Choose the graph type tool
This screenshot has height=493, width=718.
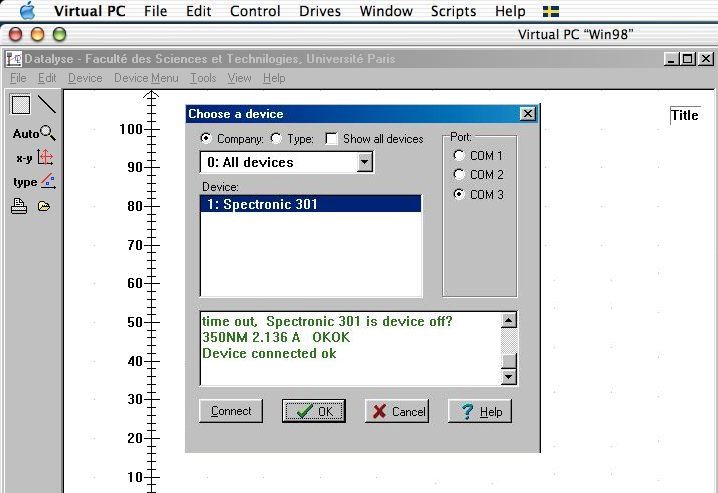pyautogui.click(x=34, y=182)
